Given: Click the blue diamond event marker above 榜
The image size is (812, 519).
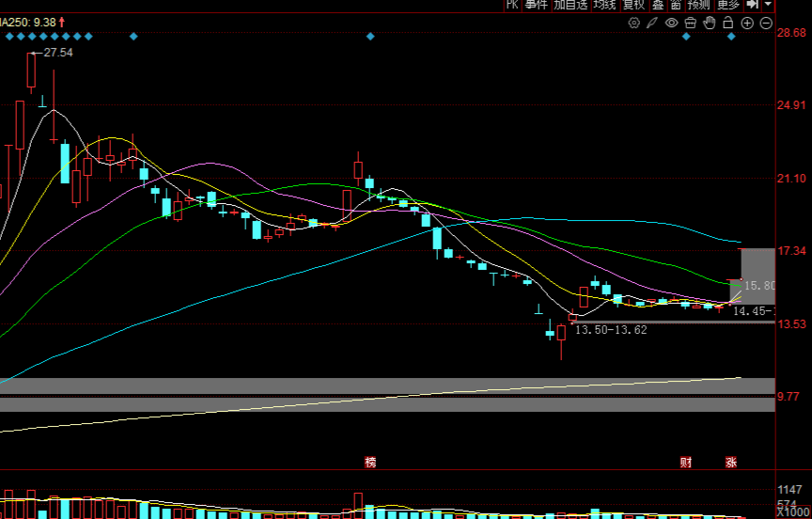Looking at the screenshot, I should coord(370,37).
